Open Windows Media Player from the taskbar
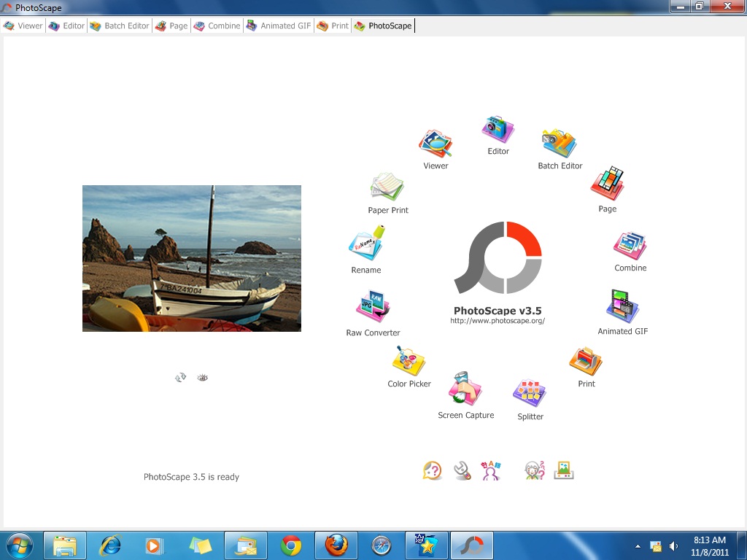 point(155,545)
